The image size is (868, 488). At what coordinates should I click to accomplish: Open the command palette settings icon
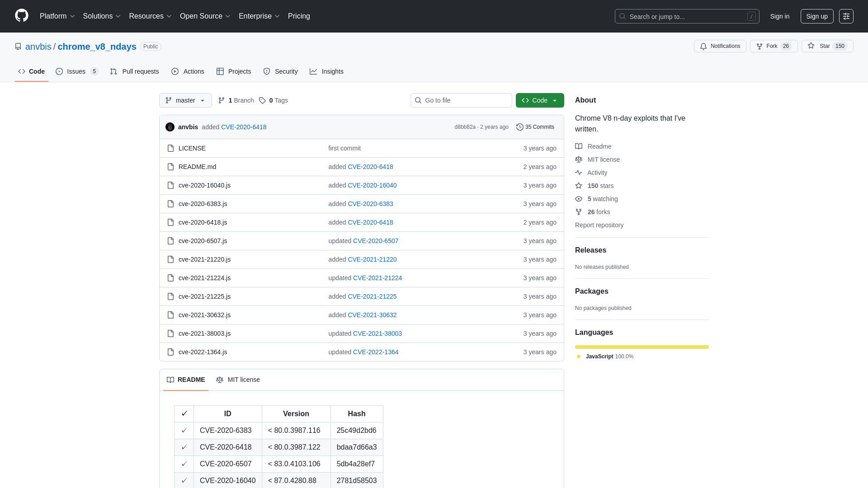[x=846, y=16]
